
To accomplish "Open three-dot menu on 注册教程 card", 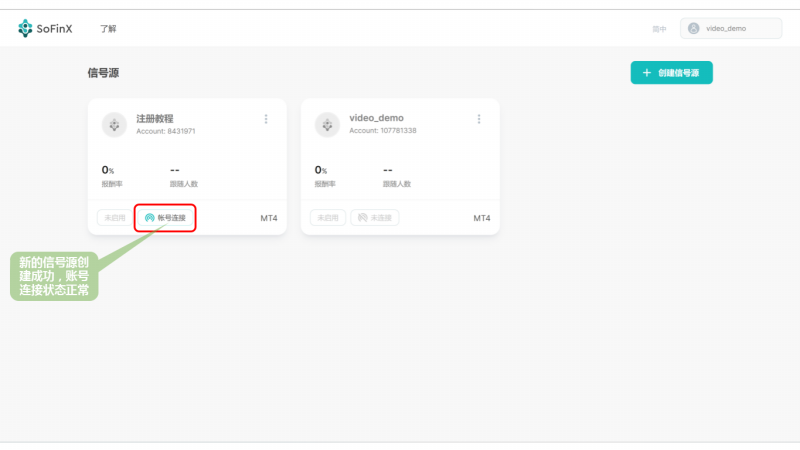I will [x=266, y=119].
